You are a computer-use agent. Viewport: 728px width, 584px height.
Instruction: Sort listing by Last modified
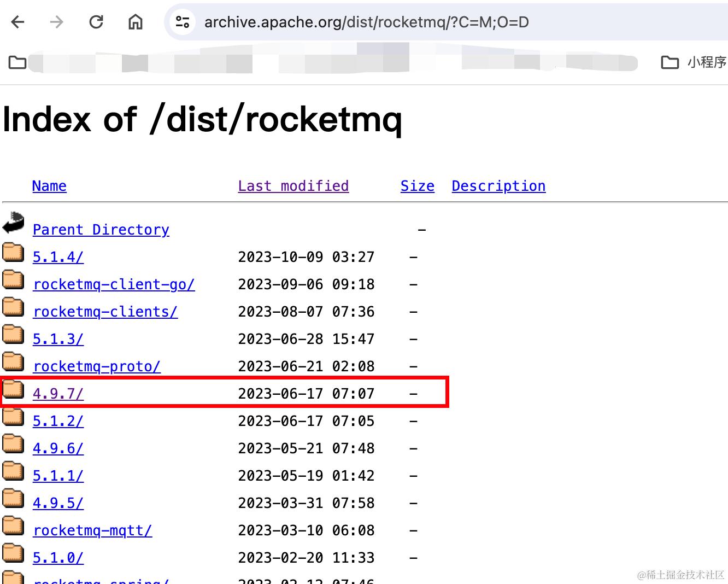pyautogui.click(x=293, y=186)
